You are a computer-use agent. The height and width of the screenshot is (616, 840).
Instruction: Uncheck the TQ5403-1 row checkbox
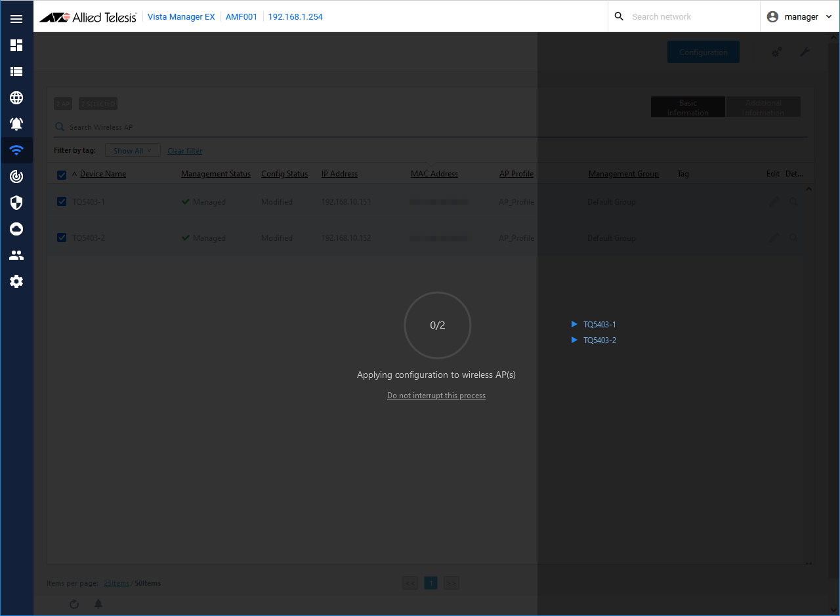(x=62, y=201)
